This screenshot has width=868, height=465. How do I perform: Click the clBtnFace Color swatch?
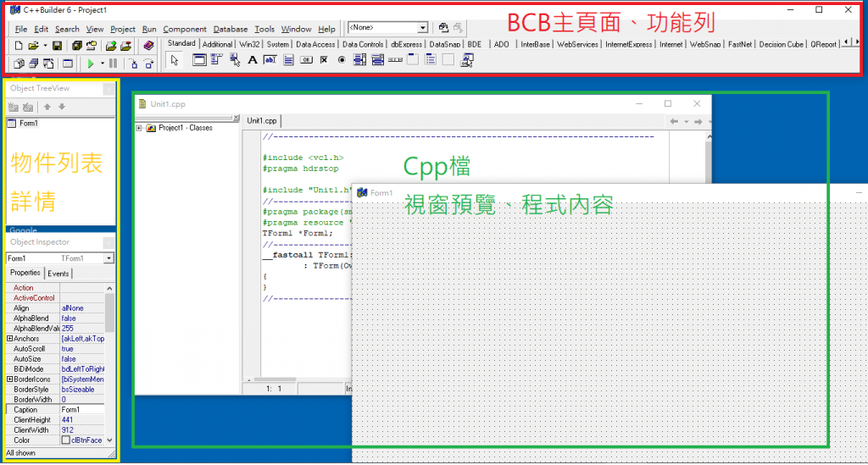[x=66, y=440]
